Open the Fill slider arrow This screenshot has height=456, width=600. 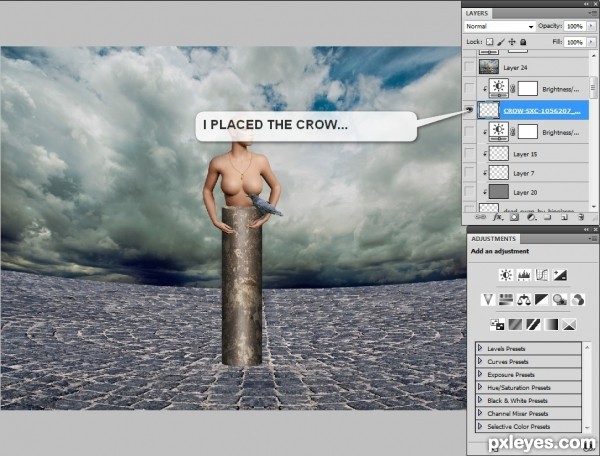(x=592, y=42)
